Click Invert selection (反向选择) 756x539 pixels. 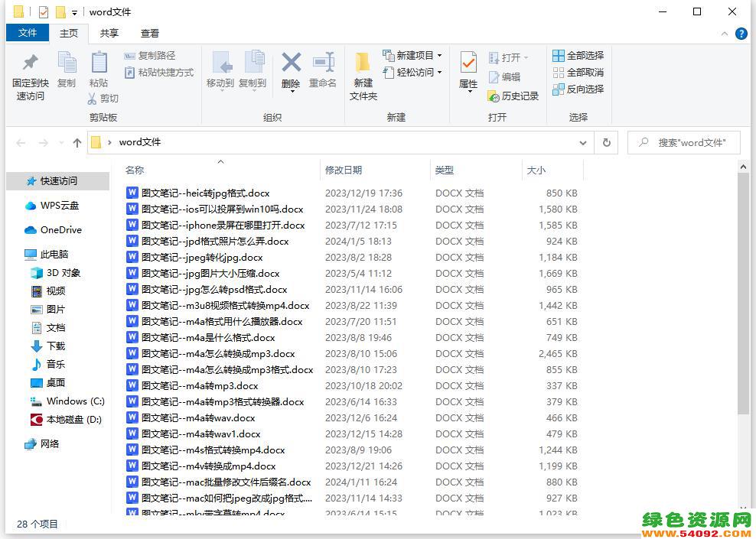(x=578, y=89)
